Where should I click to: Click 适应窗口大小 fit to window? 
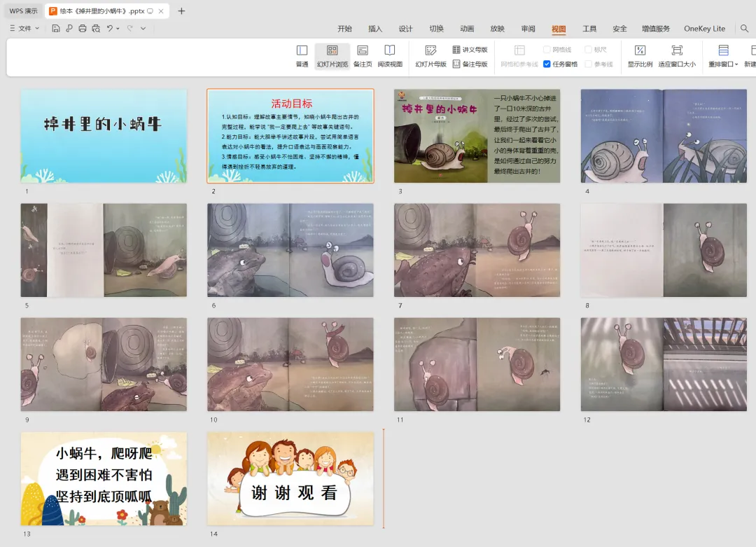pos(677,56)
